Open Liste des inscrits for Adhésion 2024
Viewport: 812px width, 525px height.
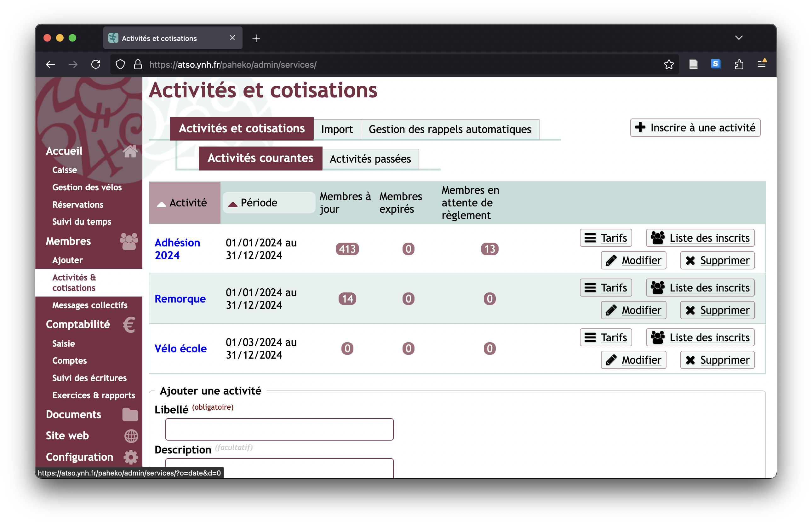pyautogui.click(x=701, y=237)
